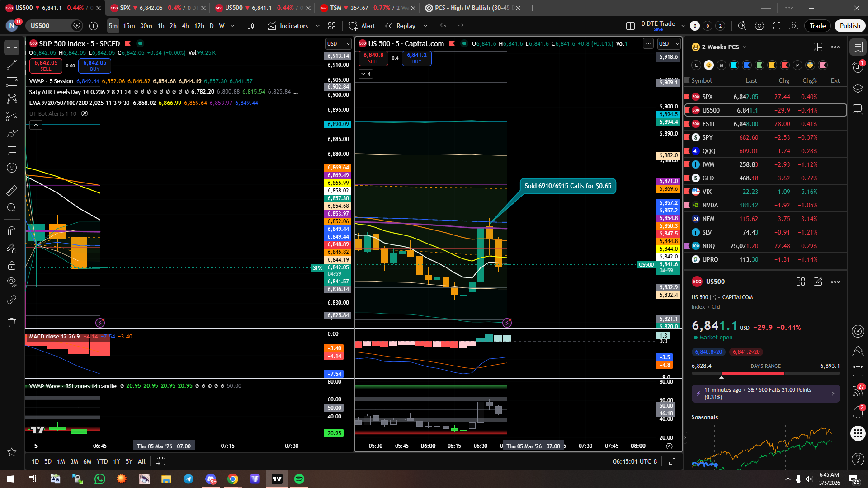The height and width of the screenshot is (488, 868).
Task: Take a chart snapshot with camera icon
Action: 793,26
